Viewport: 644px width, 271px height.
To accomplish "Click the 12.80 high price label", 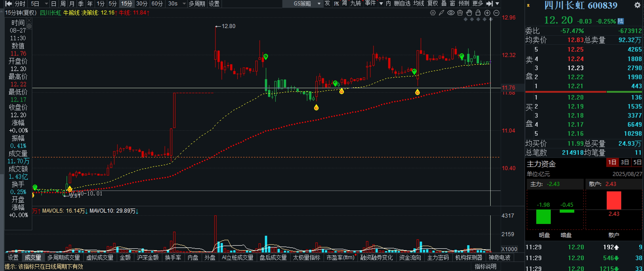I will 228,26.
